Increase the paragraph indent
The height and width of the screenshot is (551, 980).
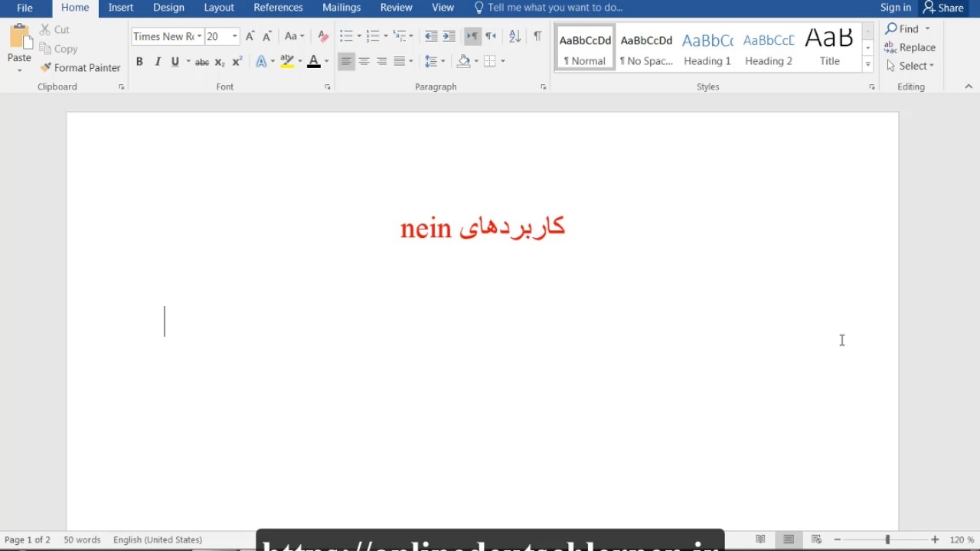(449, 36)
